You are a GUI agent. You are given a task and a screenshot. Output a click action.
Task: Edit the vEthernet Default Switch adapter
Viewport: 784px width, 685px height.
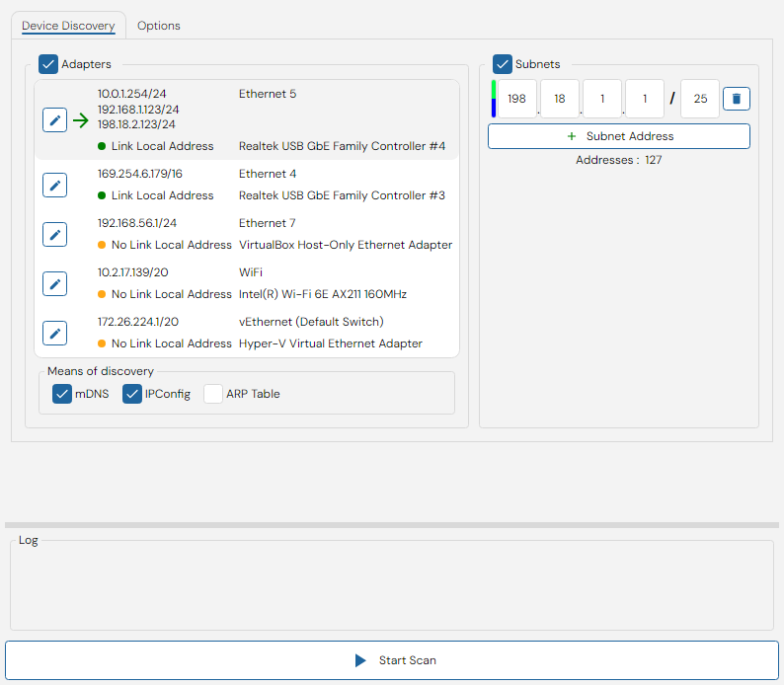tap(55, 334)
